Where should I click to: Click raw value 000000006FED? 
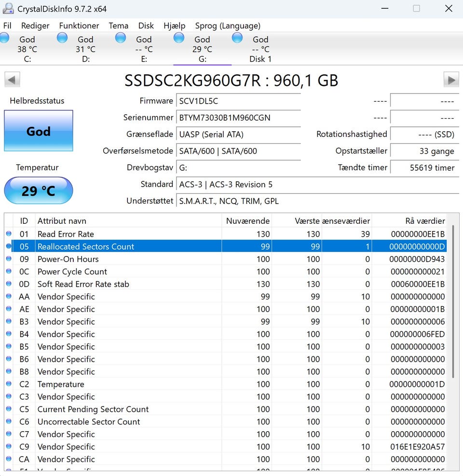tap(418, 334)
